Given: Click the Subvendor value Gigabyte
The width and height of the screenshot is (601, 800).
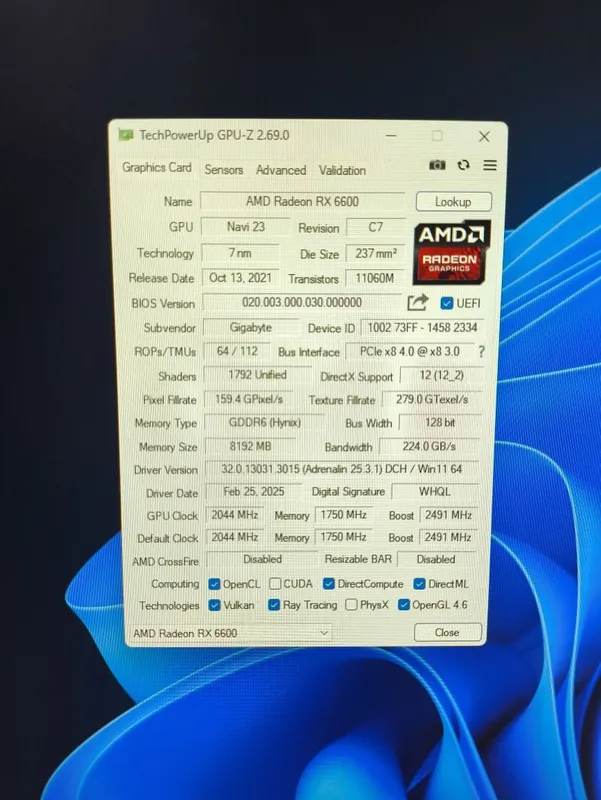Looking at the screenshot, I should click(251, 327).
